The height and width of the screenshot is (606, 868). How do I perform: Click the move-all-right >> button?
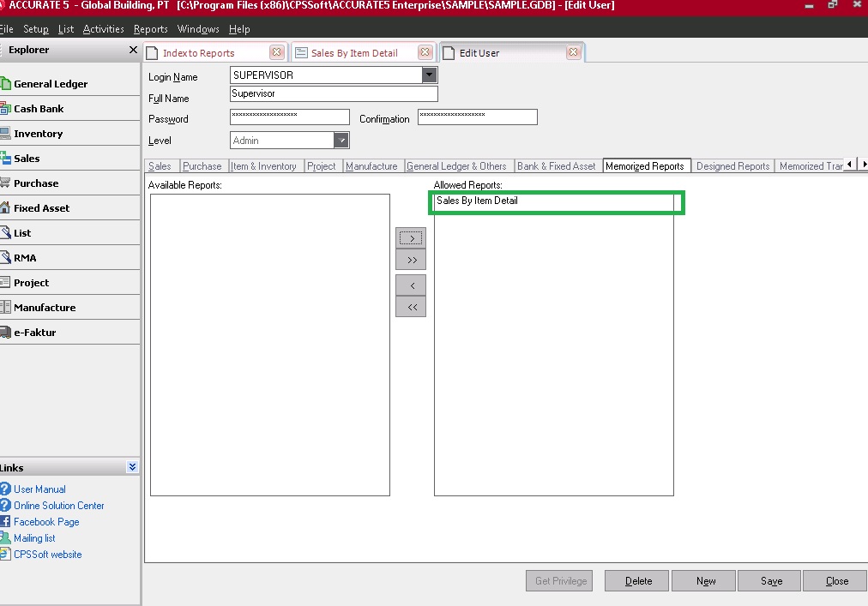click(411, 261)
